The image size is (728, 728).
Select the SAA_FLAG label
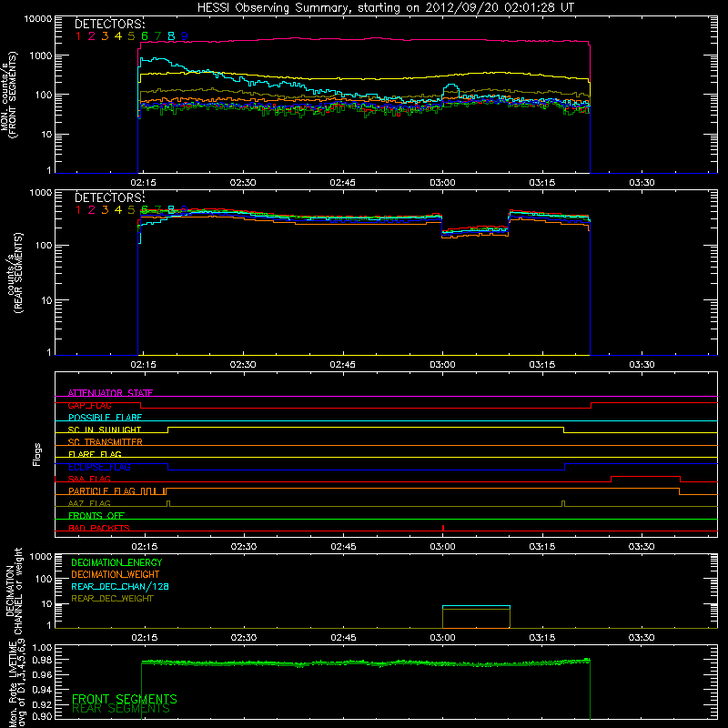click(x=89, y=479)
